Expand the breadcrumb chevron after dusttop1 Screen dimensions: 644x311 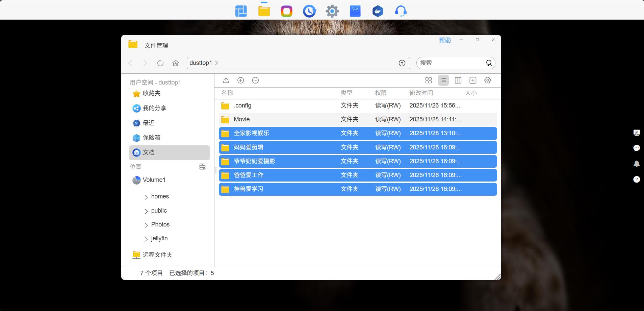pyautogui.click(x=216, y=63)
